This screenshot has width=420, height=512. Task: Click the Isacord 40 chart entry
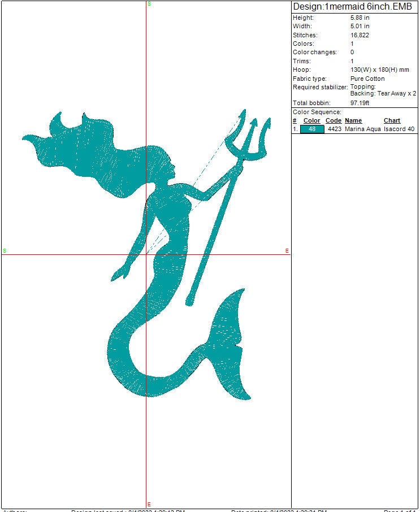pos(399,129)
